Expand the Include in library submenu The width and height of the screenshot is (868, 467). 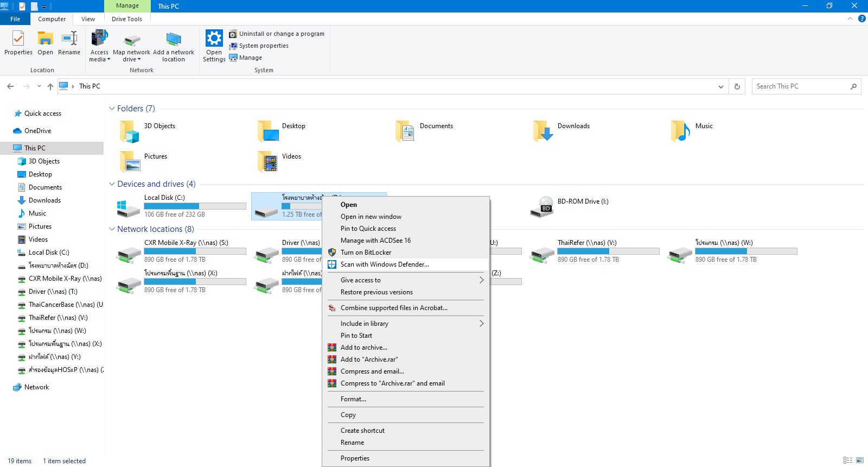[x=406, y=324]
